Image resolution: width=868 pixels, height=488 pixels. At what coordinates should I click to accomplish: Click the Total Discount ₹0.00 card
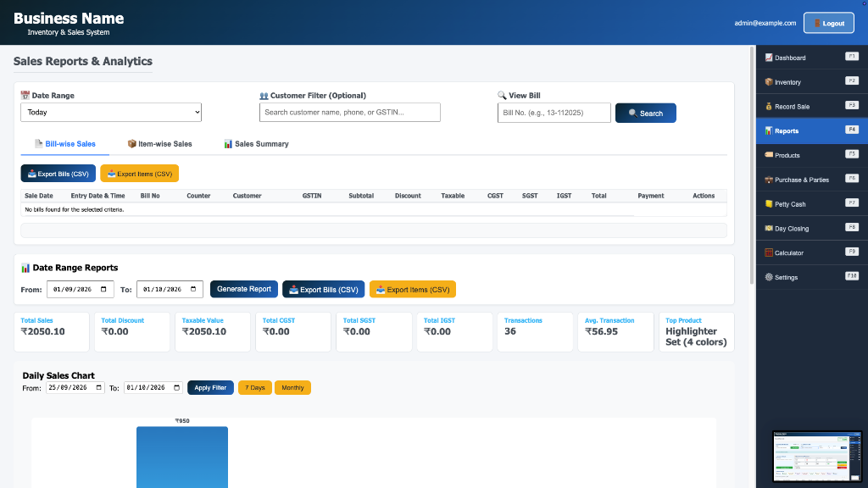[x=132, y=332]
